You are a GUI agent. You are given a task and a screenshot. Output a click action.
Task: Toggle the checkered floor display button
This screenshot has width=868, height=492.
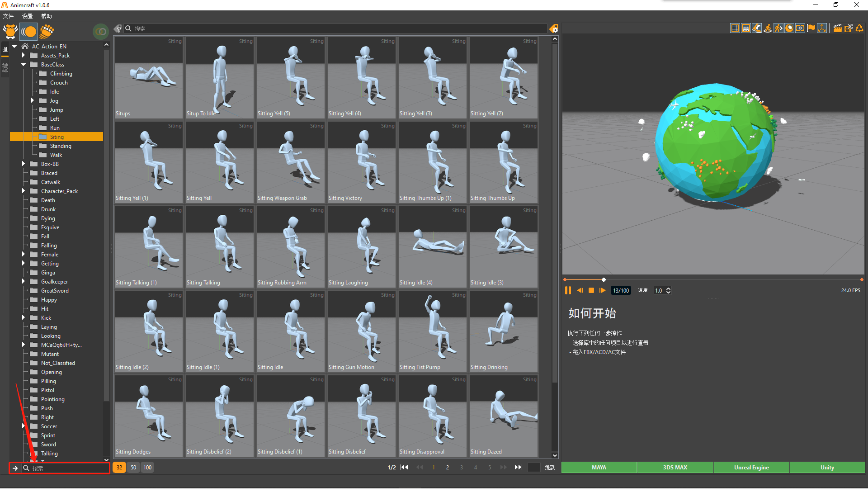(746, 28)
